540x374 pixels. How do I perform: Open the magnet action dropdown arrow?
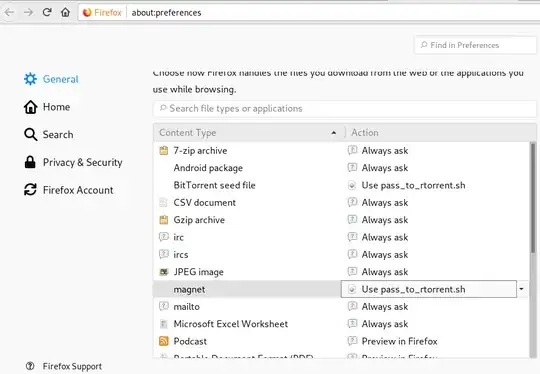(x=521, y=289)
